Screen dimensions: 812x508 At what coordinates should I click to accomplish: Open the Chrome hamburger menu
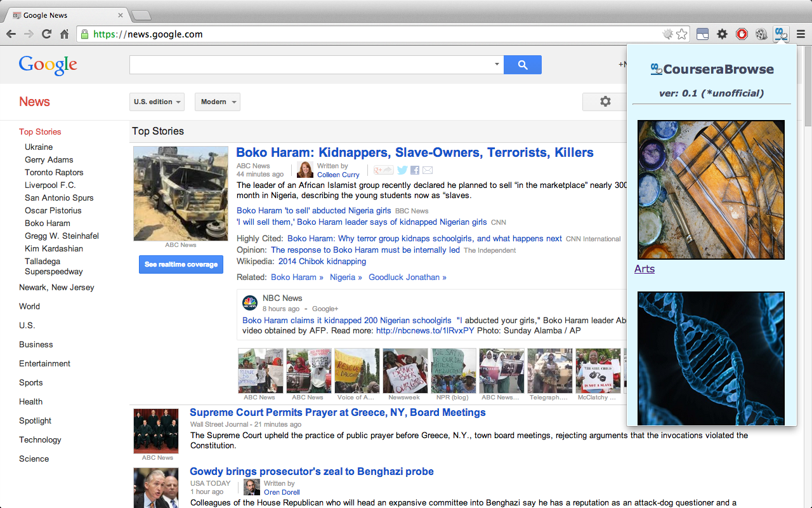[x=801, y=34]
